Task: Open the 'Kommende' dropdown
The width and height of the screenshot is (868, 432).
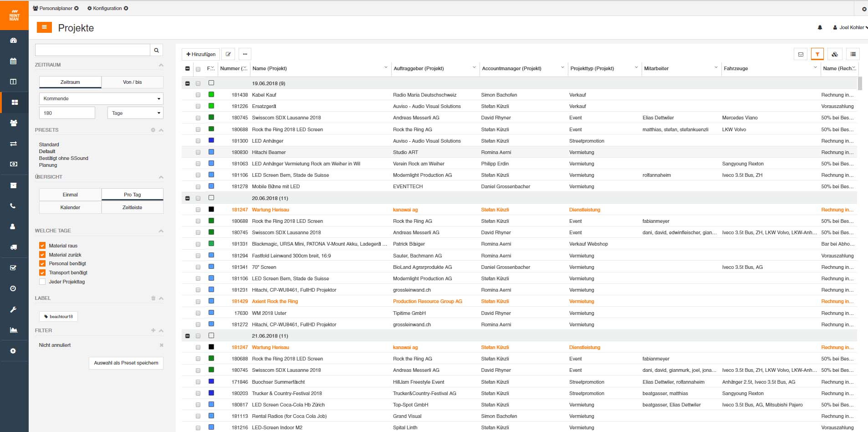Action: pyautogui.click(x=101, y=98)
